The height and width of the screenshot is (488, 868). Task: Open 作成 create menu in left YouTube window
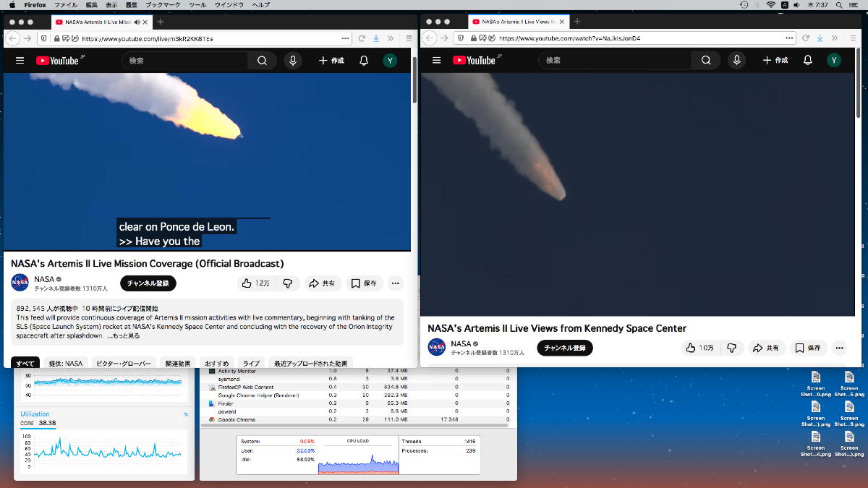331,61
